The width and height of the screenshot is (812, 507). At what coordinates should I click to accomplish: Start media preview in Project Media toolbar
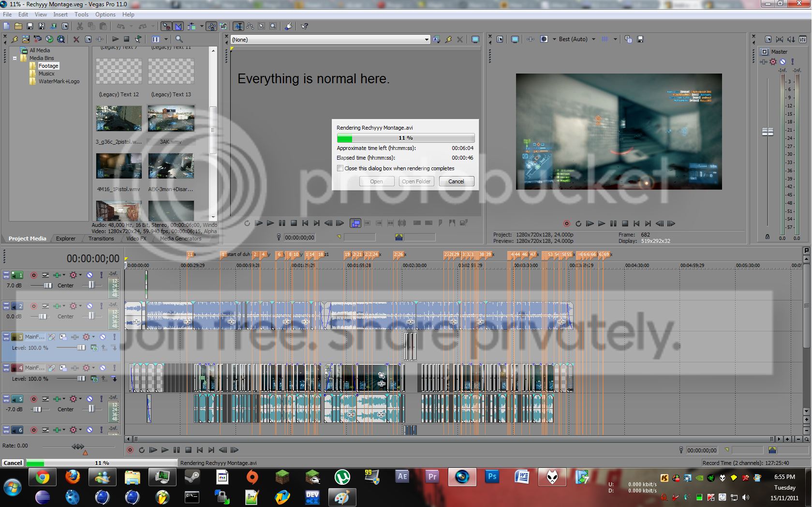115,39
